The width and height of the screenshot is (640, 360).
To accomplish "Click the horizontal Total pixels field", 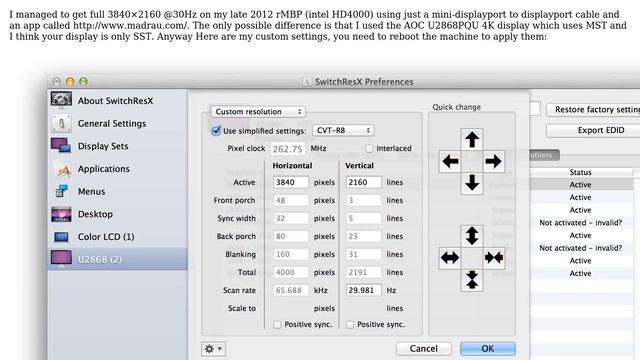I will 291,272.
